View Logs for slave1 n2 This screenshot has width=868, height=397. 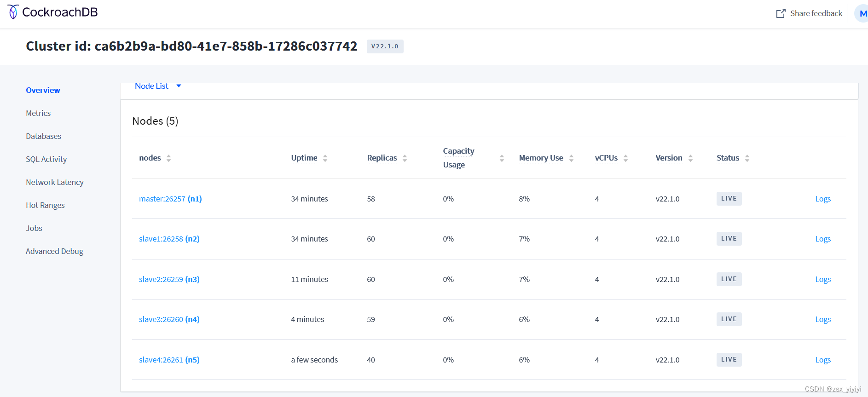(823, 239)
